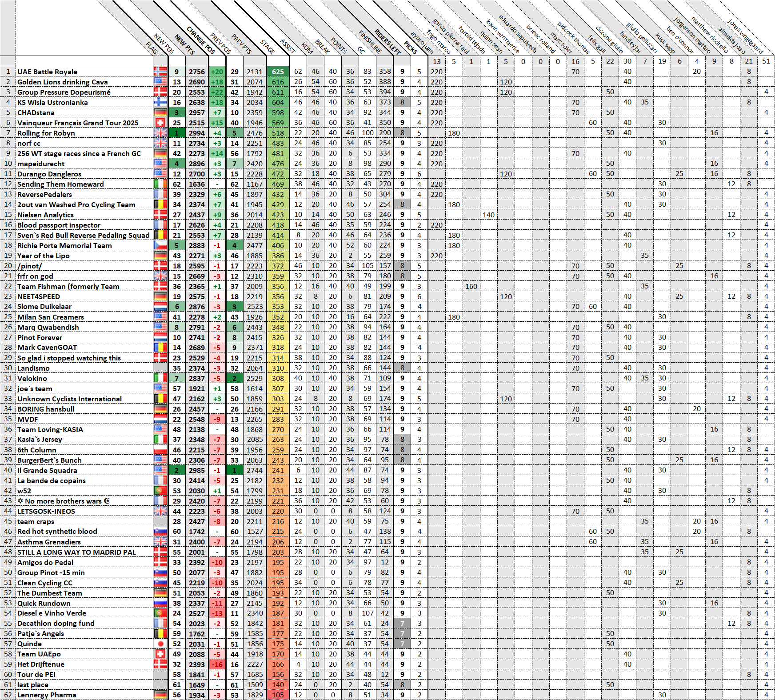Select the +22 change for Group Pressure Dopeurismé
The image size is (775, 700).
(x=217, y=92)
